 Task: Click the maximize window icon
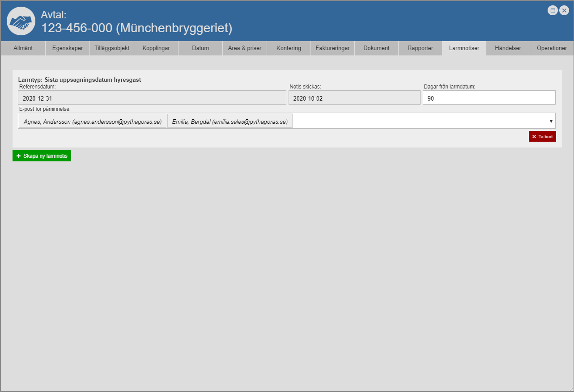point(553,11)
